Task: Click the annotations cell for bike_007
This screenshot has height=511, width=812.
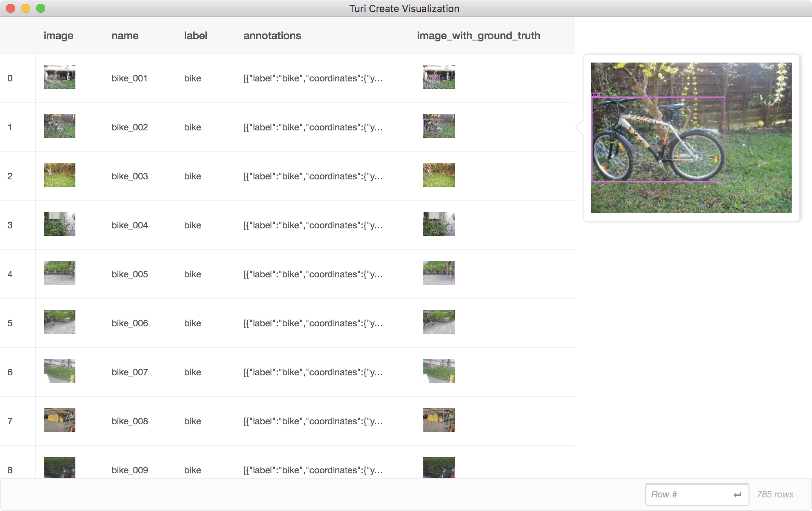Action: 313,372
